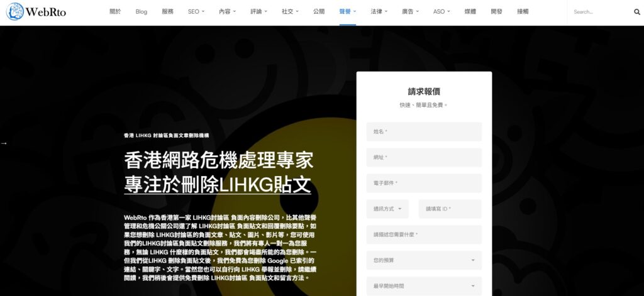This screenshot has height=296, width=644.
Task: Open the 法律 dropdown menu
Action: click(379, 11)
